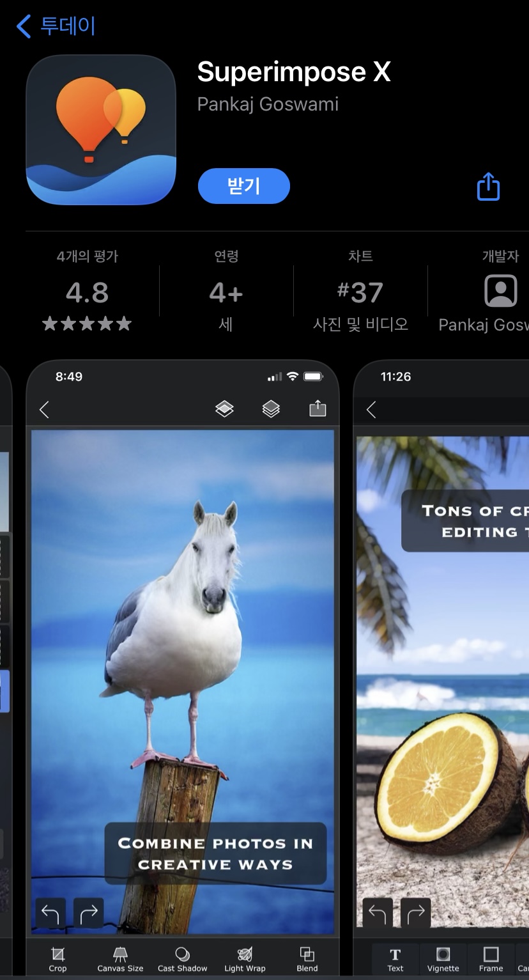
Task: Tap undo arrow in horse preview
Action: pos(50,913)
